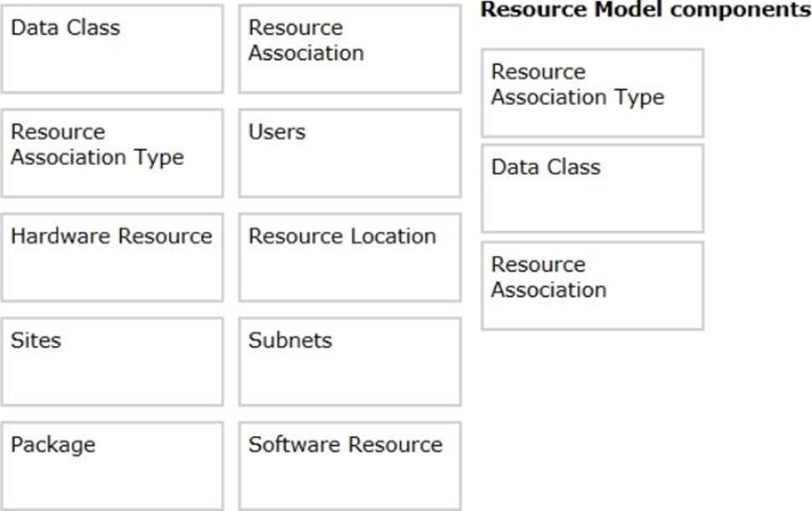Click the 'Software Resource' text label
The width and height of the screenshot is (812, 511).
coord(345,445)
